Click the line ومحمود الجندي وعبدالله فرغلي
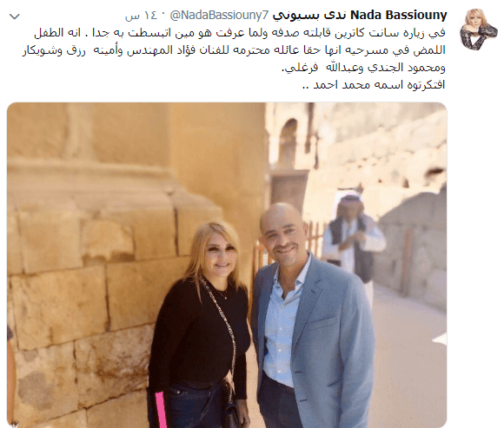Screen dimensions: 504x428 363,68
